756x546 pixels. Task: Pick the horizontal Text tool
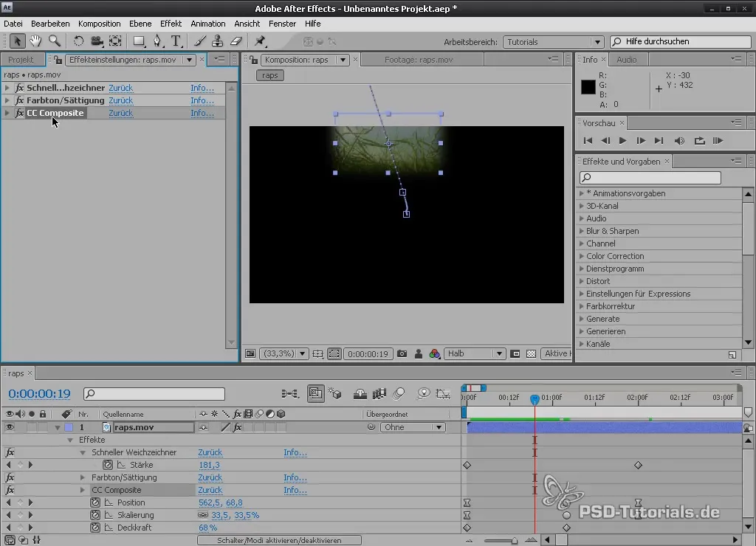coord(176,41)
